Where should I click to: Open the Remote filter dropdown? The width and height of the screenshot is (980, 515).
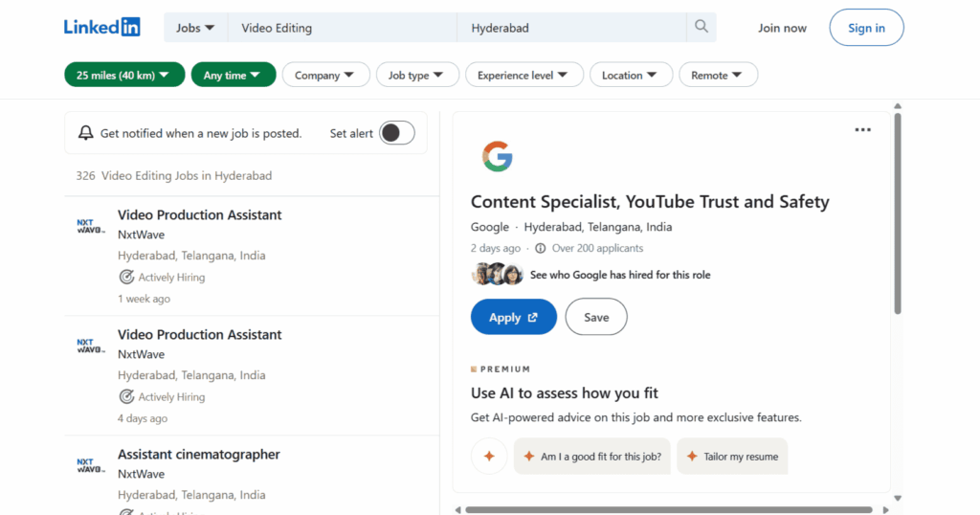click(x=718, y=75)
